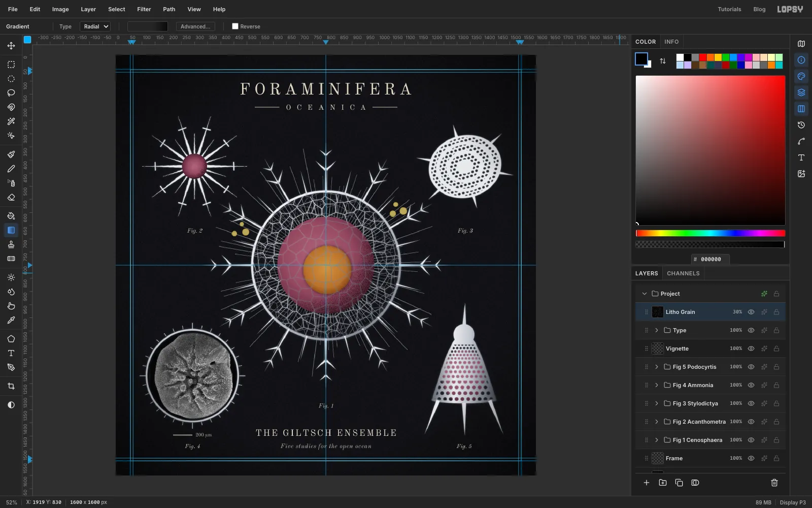This screenshot has height=508, width=812.
Task: Open the gradient Type dropdown set to Radial
Action: pyautogui.click(x=95, y=26)
